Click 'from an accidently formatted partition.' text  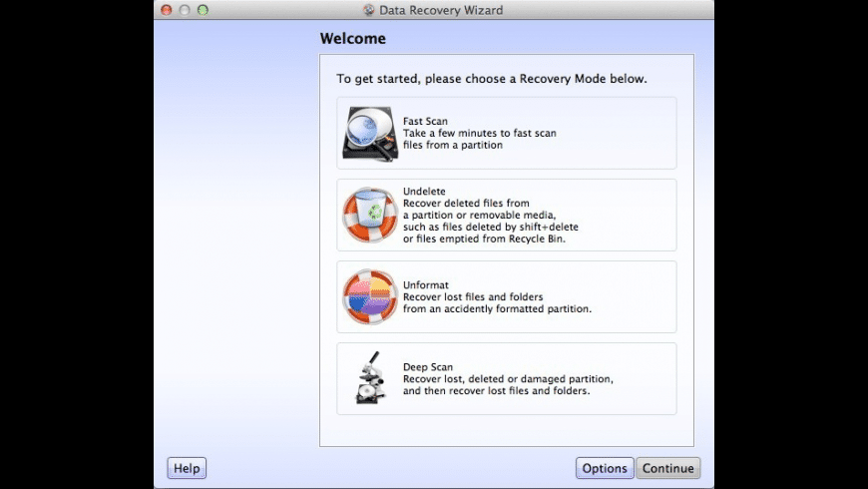point(497,309)
